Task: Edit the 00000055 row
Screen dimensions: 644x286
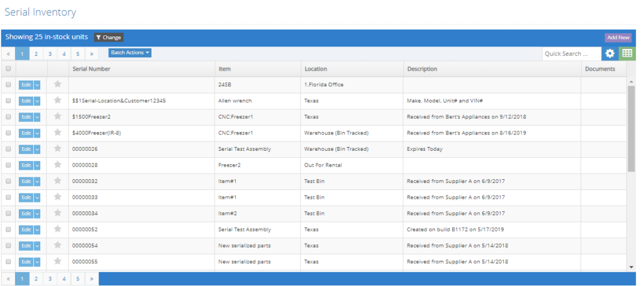Action: click(26, 261)
